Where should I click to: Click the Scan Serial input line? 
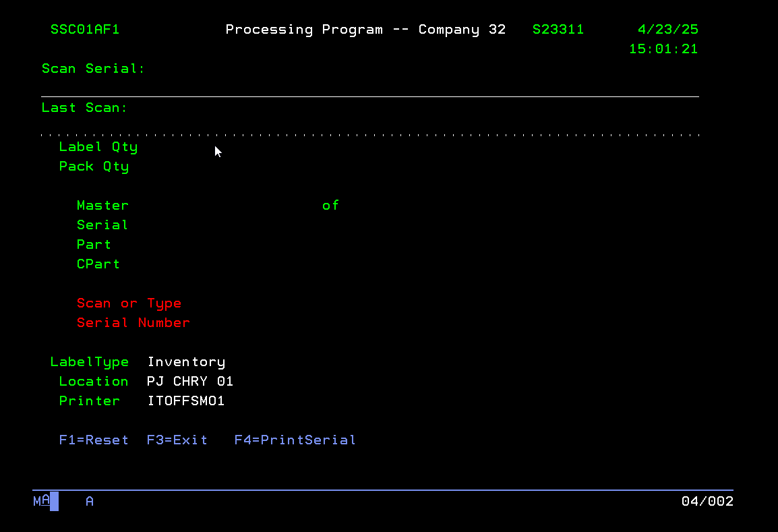(x=369, y=88)
